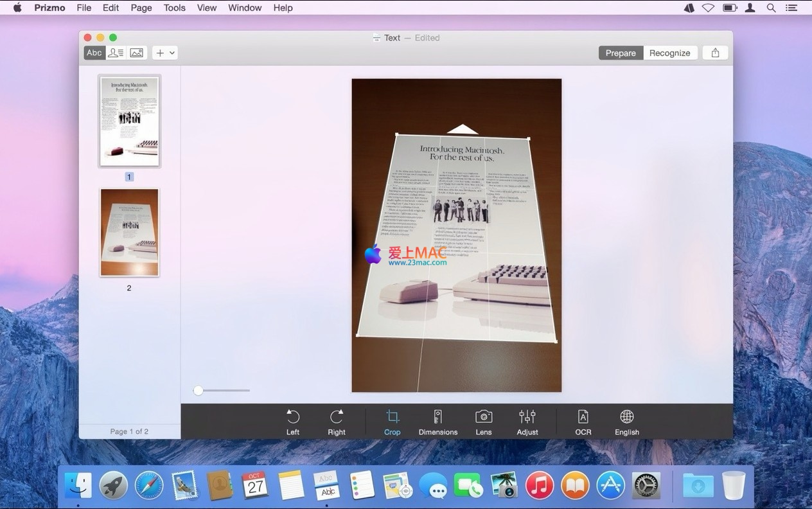The image size is (812, 509).
Task: Open the Lens correction tool
Action: [484, 422]
